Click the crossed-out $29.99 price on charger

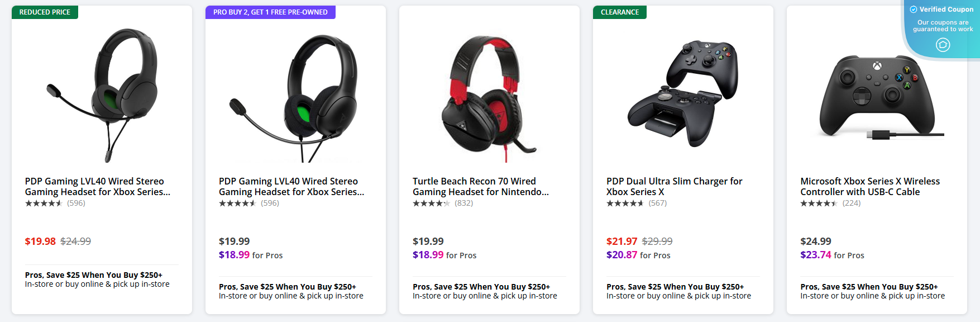tap(657, 241)
